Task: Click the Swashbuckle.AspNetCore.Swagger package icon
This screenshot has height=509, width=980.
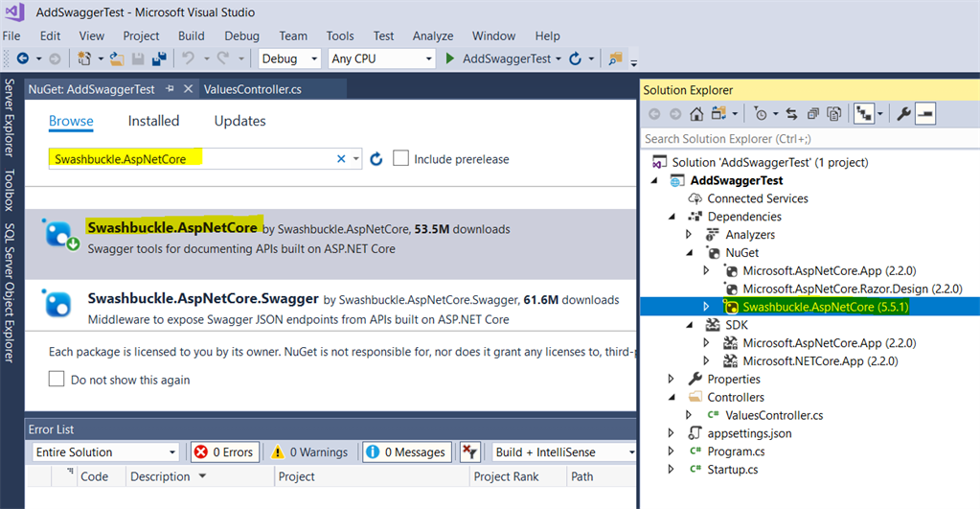Action: point(57,304)
